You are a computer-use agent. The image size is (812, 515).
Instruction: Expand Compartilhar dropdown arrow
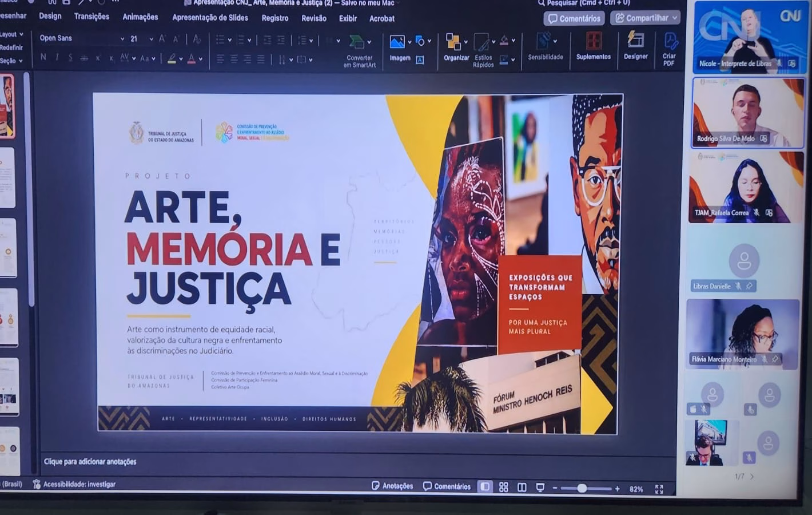pyautogui.click(x=675, y=18)
